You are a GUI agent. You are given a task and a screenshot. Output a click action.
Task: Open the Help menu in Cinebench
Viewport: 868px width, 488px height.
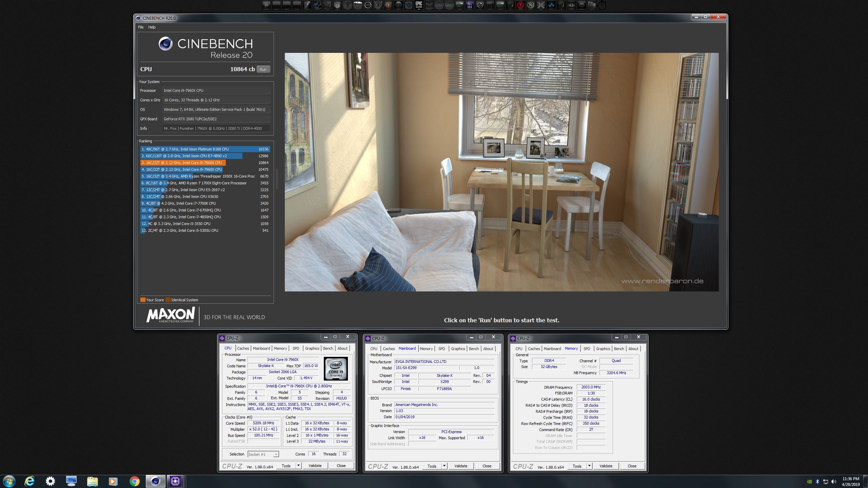pyautogui.click(x=152, y=27)
